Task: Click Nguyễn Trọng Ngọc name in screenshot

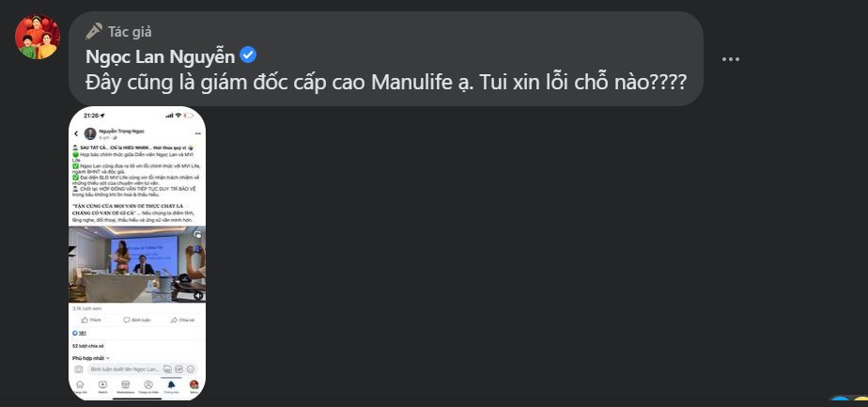Action: tap(121, 132)
